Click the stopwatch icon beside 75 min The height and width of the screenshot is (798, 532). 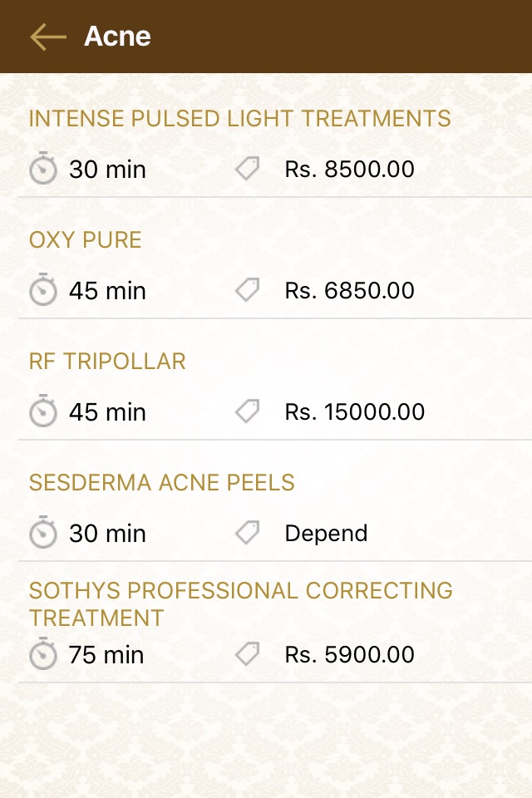[x=43, y=655]
